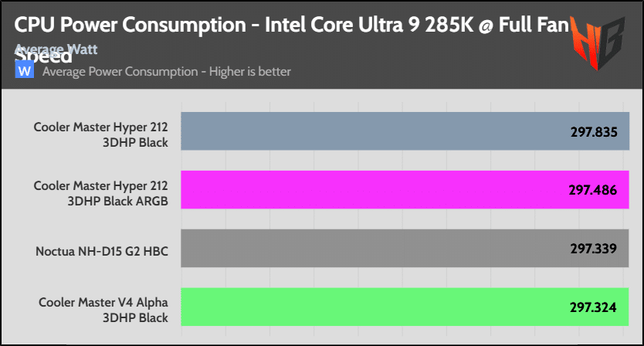The image size is (644, 346).
Task: Click the magenta bar
Action: point(371,191)
